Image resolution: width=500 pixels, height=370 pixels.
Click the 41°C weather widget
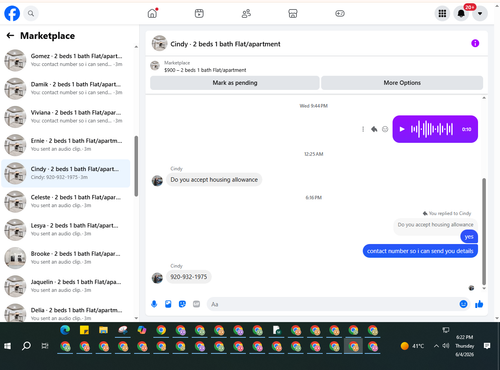(412, 346)
